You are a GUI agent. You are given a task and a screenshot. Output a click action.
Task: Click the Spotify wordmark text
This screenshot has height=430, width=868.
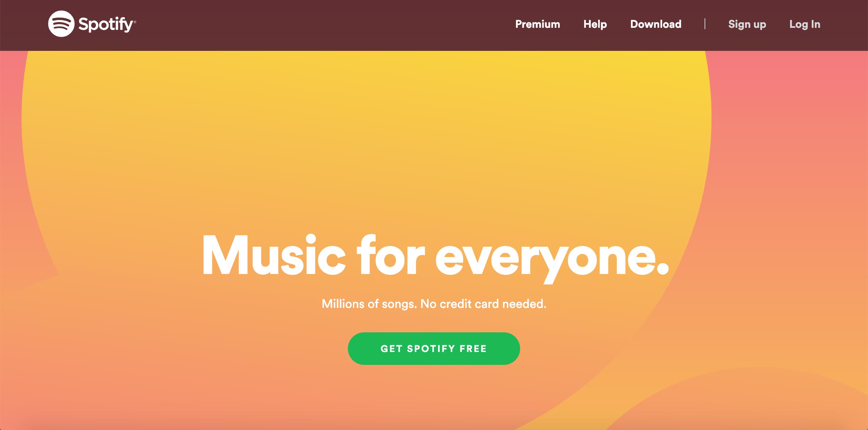pyautogui.click(x=105, y=24)
